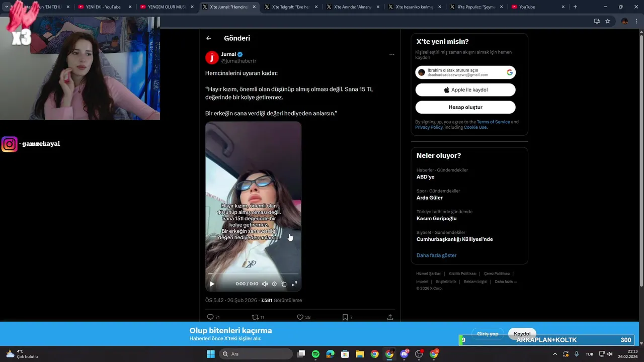
Task: Open Reklam bilgisi footer link
Action: pyautogui.click(x=475, y=282)
